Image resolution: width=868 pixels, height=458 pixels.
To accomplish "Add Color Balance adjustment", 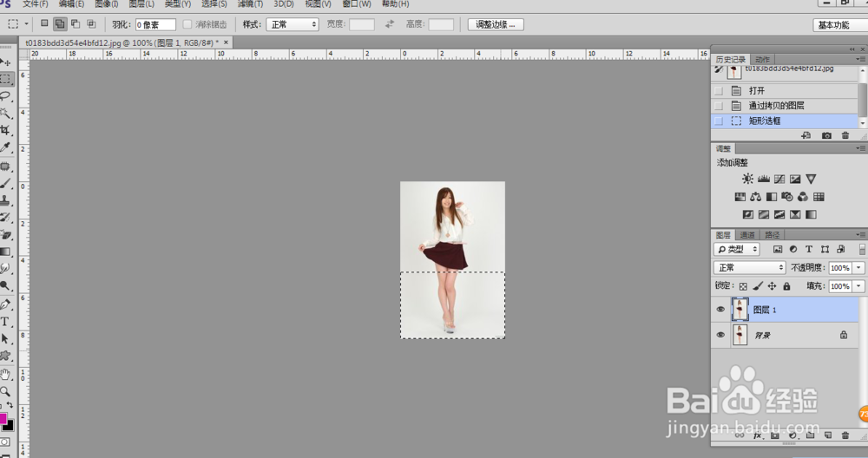I will point(755,196).
